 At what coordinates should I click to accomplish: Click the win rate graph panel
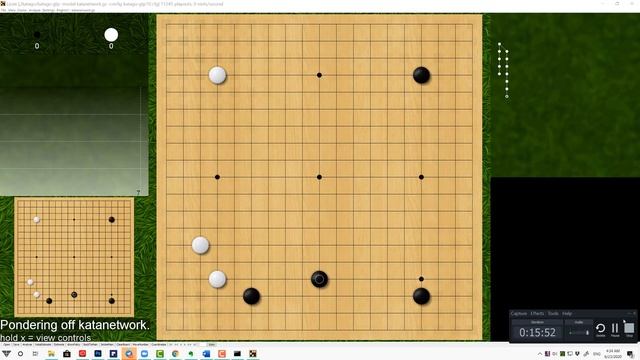tap(74, 141)
